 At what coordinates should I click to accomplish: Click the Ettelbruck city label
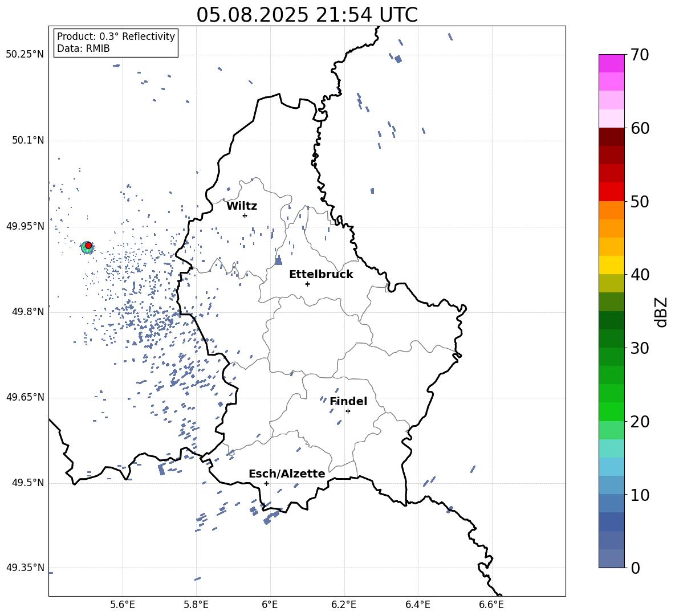click(x=321, y=275)
